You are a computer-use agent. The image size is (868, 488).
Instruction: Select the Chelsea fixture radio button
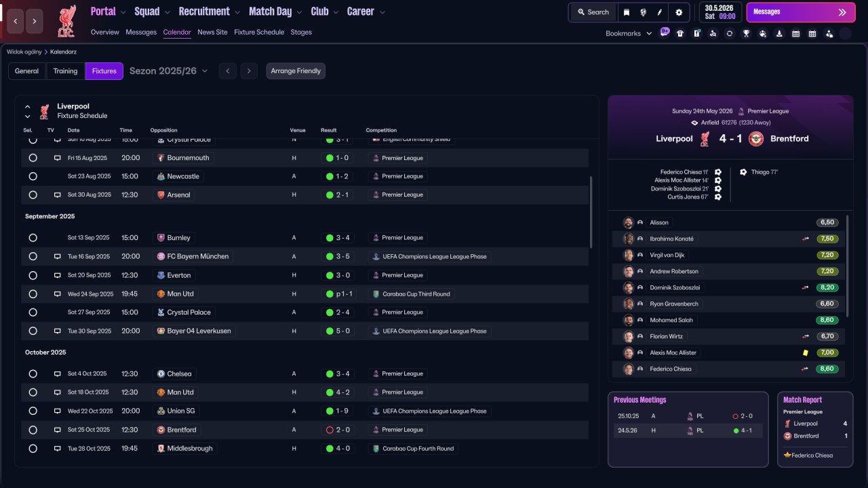(x=33, y=373)
